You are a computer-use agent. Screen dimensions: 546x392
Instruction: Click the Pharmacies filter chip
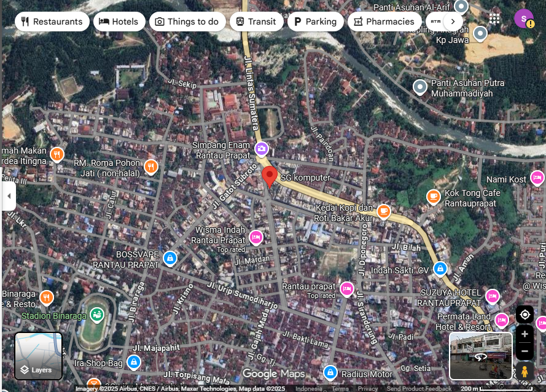click(x=384, y=22)
